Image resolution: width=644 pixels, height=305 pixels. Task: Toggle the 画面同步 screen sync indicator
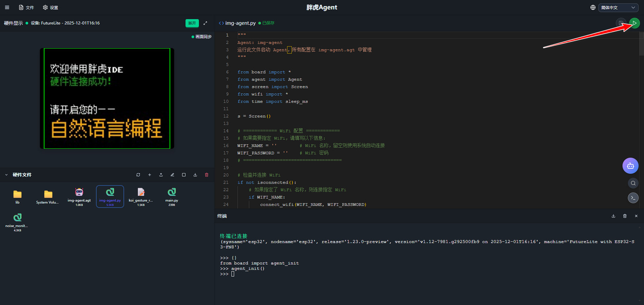click(202, 37)
